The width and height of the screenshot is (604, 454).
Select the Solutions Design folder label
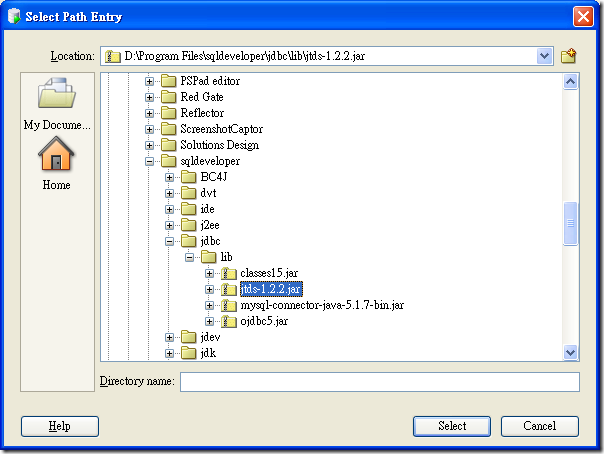[220, 145]
